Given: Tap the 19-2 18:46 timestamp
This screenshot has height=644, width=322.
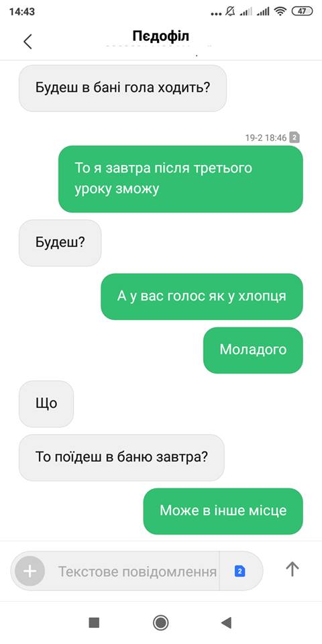Looking at the screenshot, I should coord(266,138).
